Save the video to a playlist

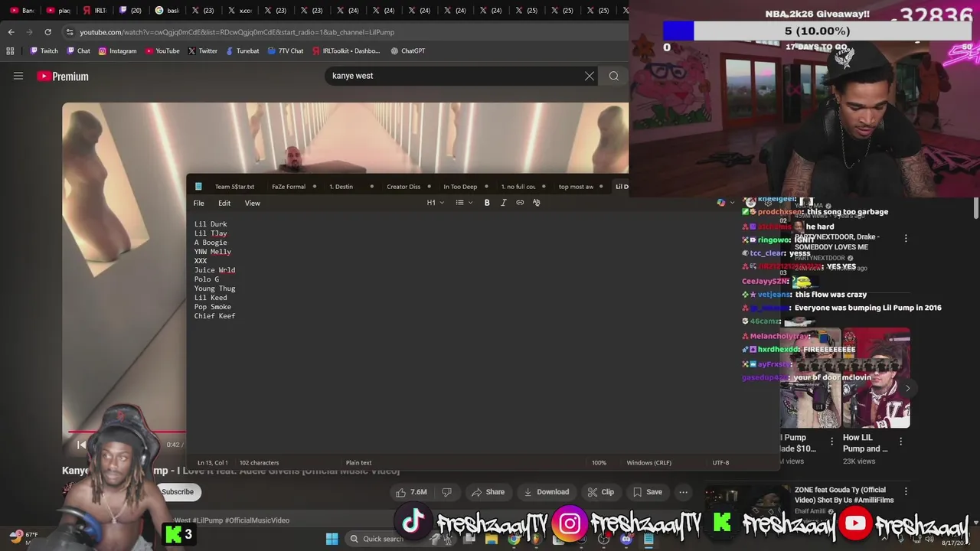[x=647, y=492]
